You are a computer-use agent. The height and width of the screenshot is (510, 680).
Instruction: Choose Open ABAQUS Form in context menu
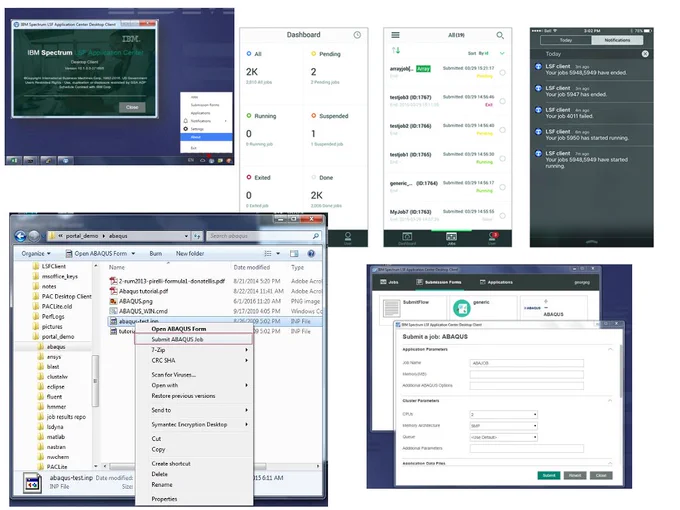[193, 329]
